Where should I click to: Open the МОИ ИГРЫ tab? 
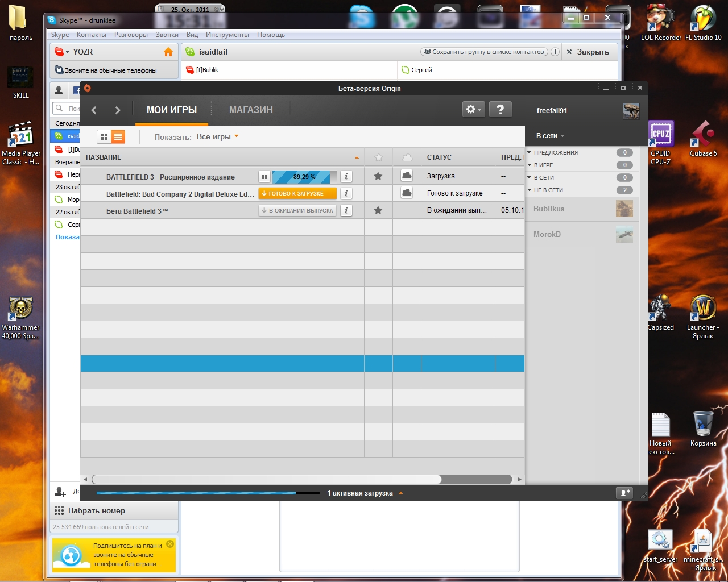click(x=172, y=110)
